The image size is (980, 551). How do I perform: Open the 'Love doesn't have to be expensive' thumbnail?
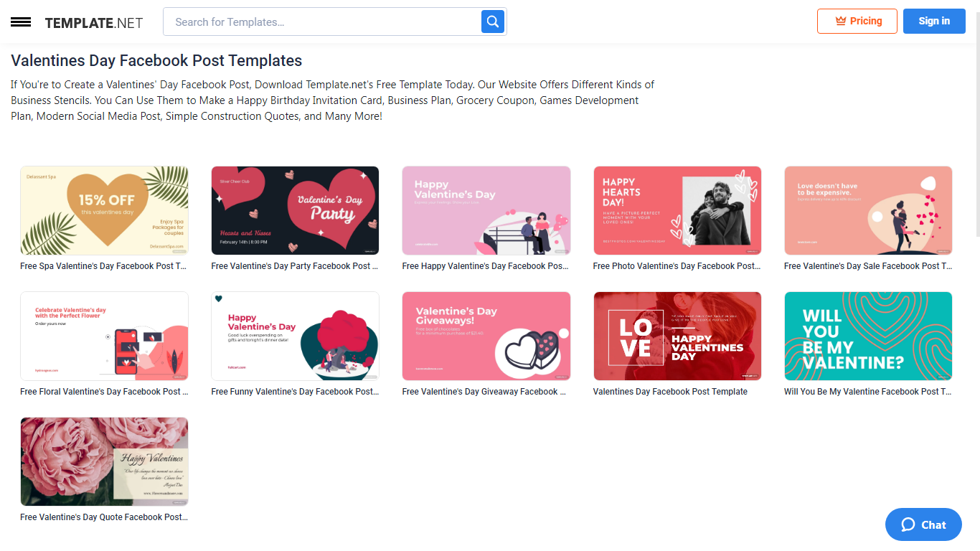868,210
